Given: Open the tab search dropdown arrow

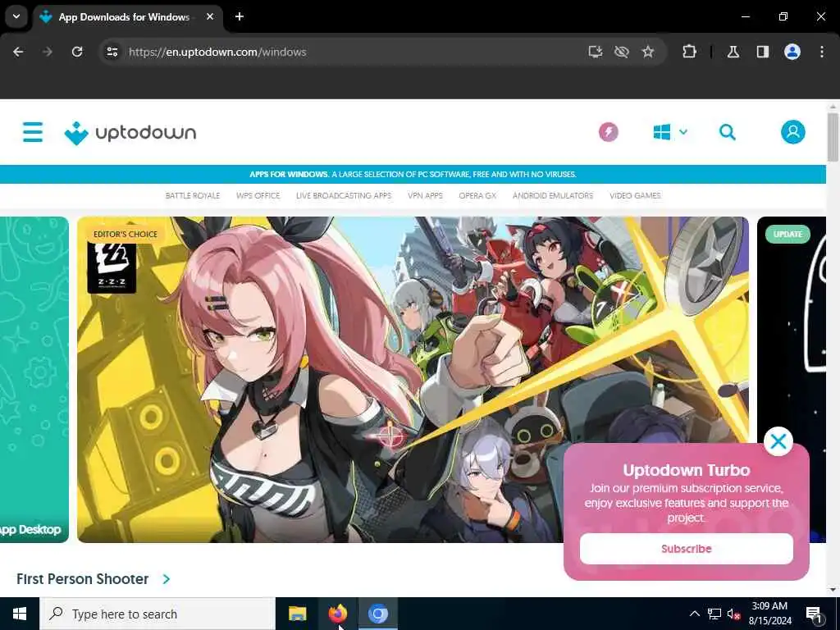Looking at the screenshot, I should (x=16, y=16).
